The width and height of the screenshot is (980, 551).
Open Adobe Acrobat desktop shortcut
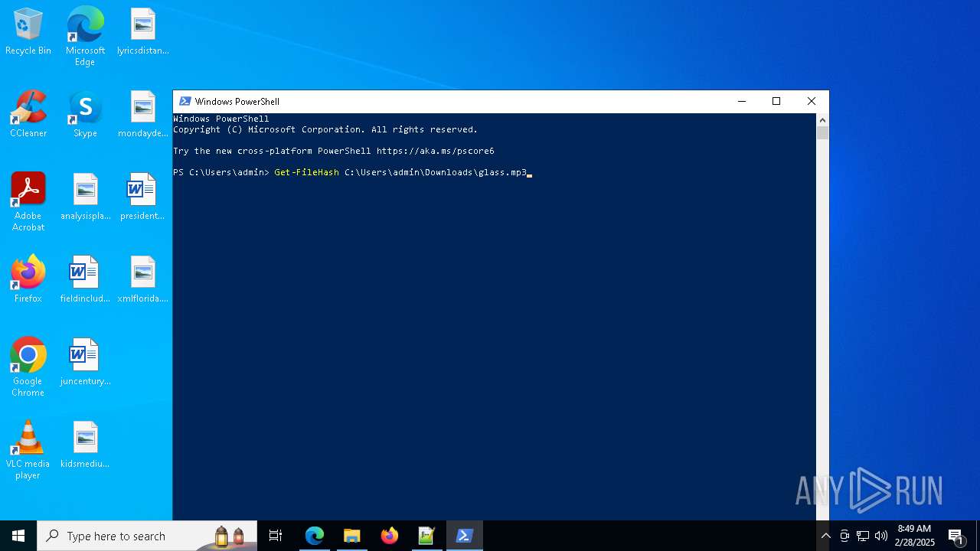(28, 202)
